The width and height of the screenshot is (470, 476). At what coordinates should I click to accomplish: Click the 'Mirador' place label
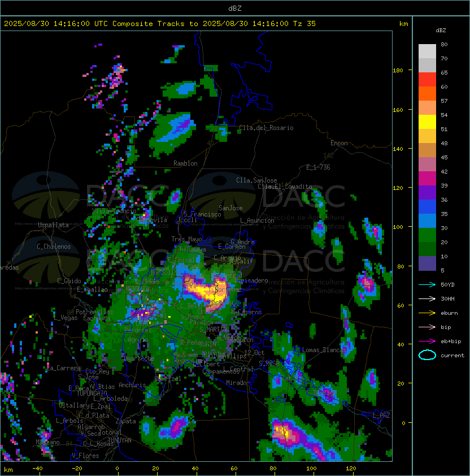click(238, 383)
